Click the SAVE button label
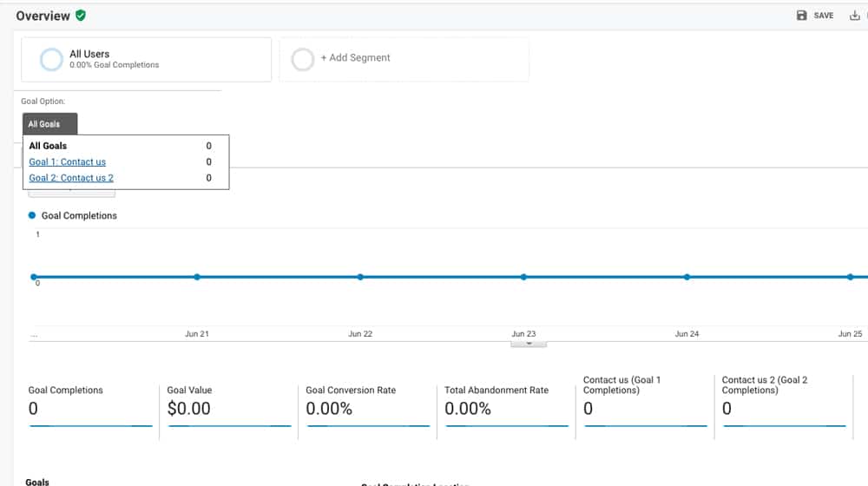868x486 pixels. pyautogui.click(x=823, y=16)
